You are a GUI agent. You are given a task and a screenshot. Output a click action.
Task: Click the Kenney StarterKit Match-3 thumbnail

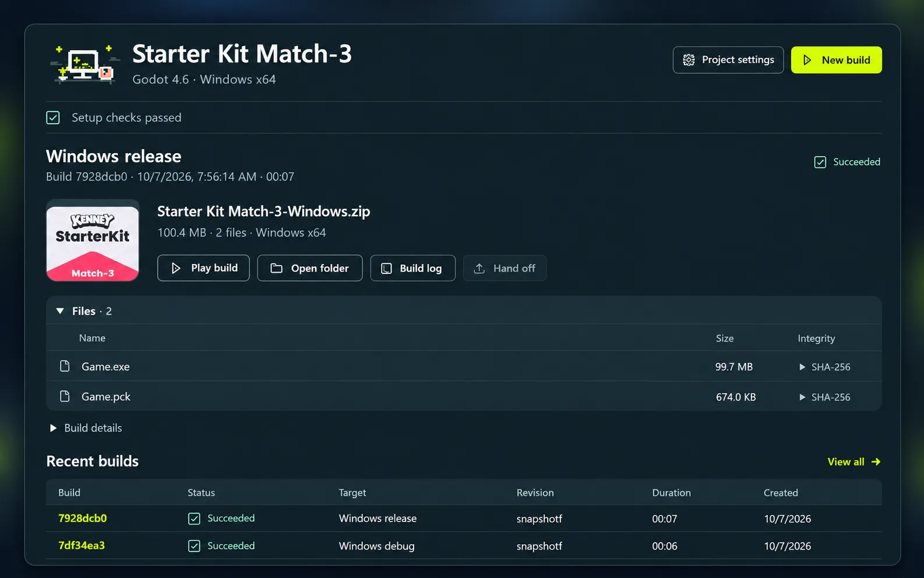coord(93,240)
